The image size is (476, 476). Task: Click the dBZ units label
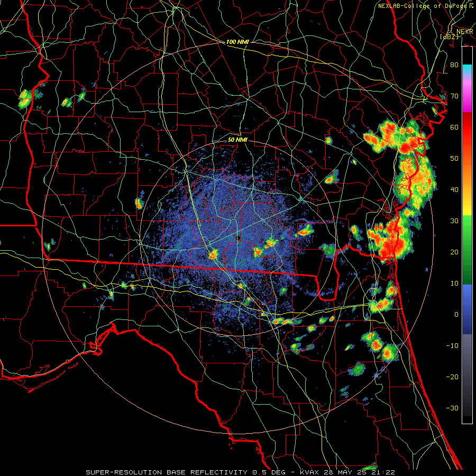tap(449, 36)
